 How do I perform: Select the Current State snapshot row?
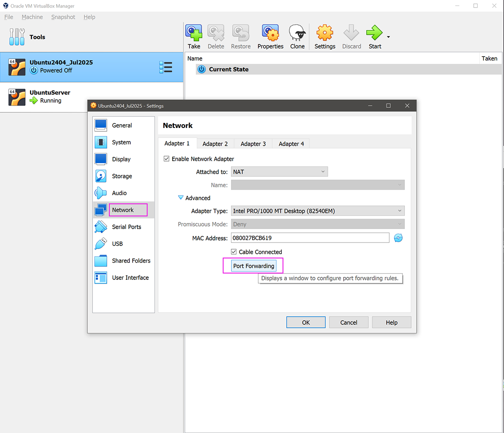coord(348,69)
